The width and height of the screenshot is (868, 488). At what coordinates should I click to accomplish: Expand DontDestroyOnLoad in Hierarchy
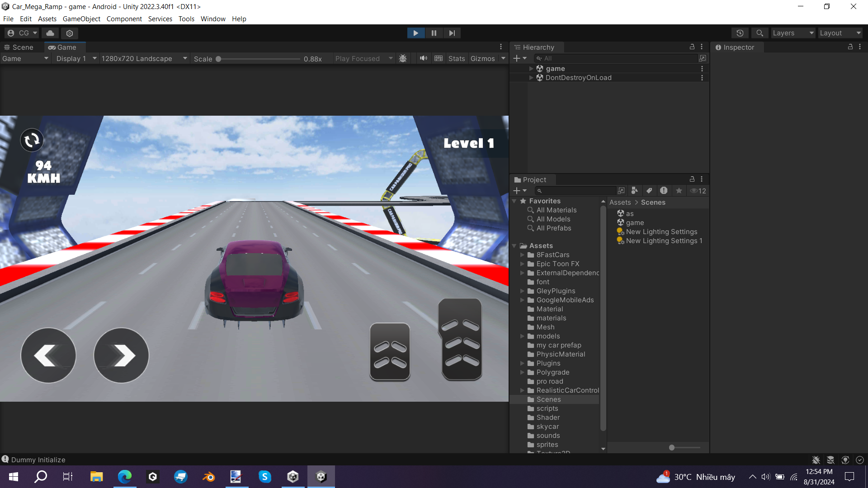tap(531, 78)
